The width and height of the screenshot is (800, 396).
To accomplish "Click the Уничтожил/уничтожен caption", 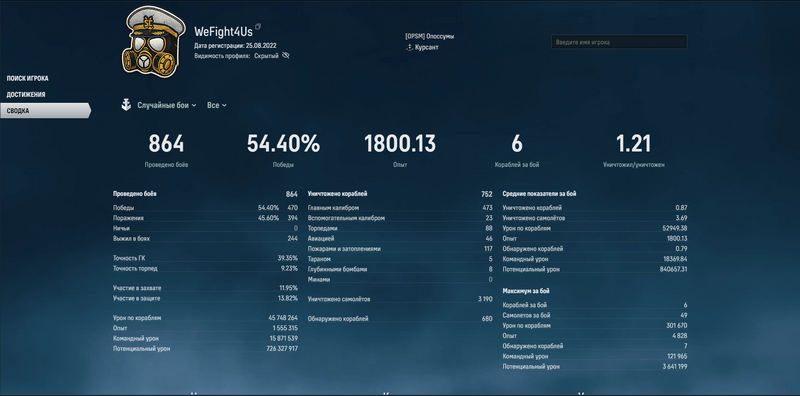I will 634,165.
